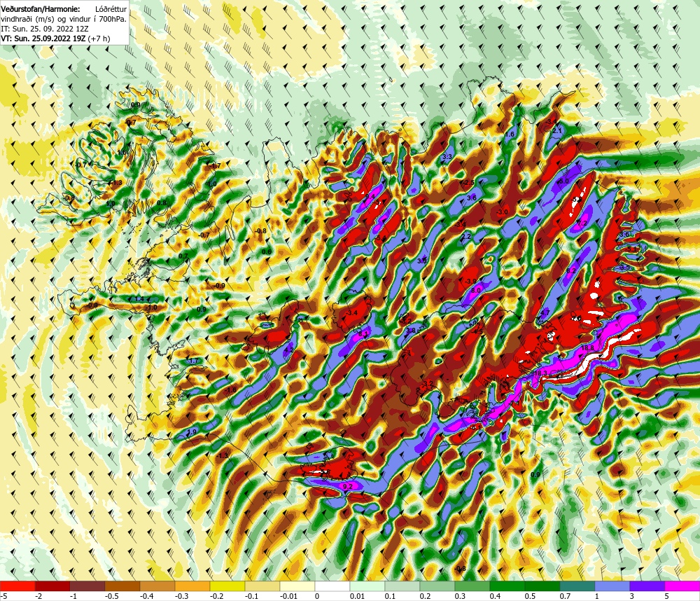Click the map value "-3.0"
The height and width of the screenshot is (601, 700).
tap(502, 212)
